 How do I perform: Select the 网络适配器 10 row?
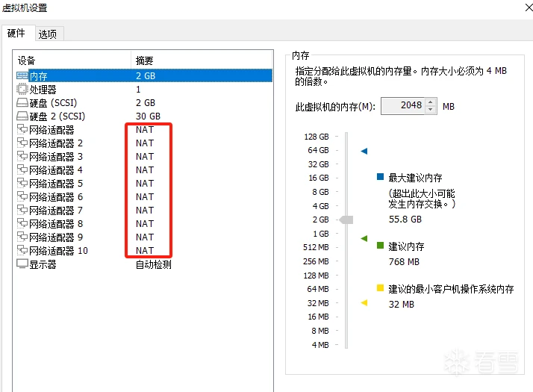tap(144, 250)
